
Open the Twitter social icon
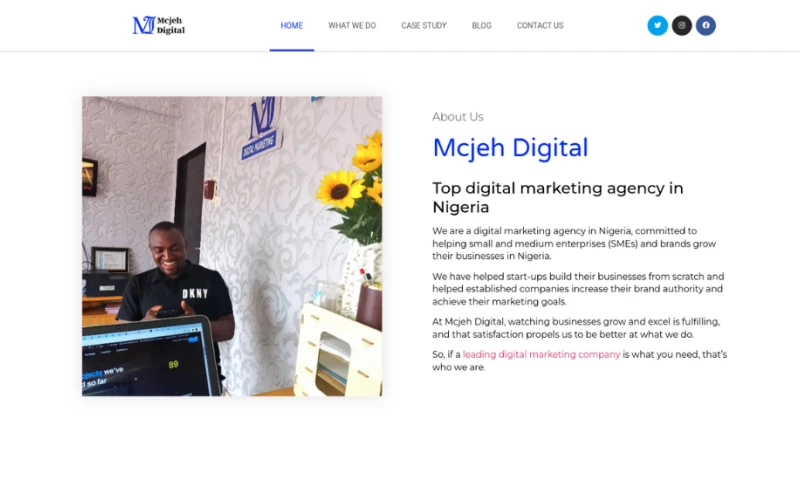pos(657,26)
